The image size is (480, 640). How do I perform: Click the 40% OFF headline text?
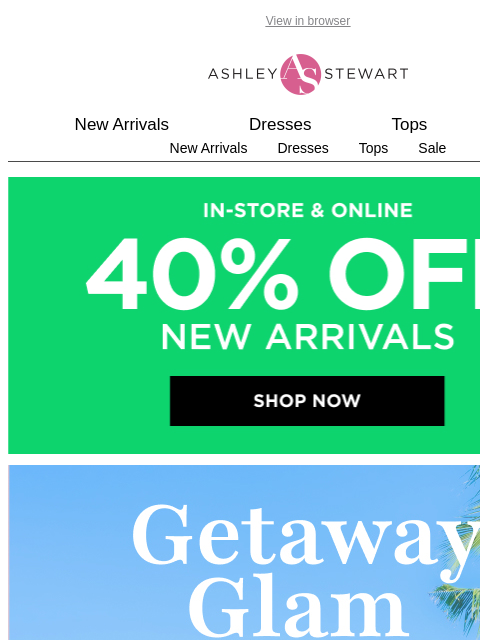283,274
